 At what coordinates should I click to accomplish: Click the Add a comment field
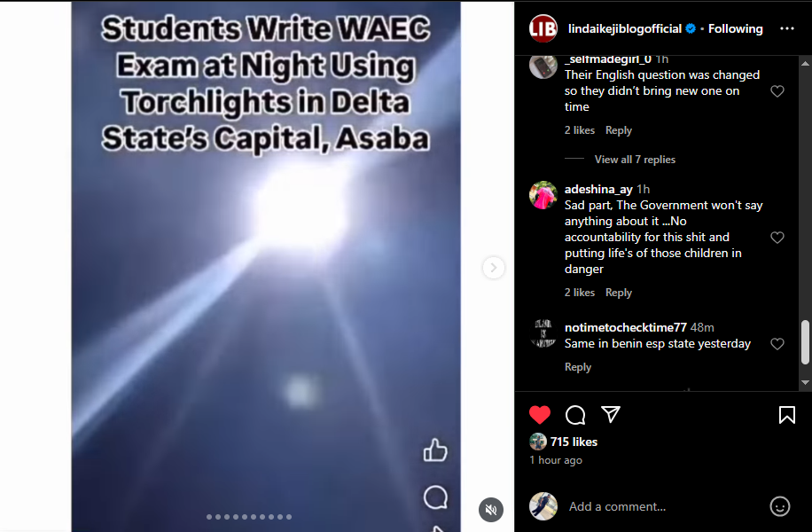pyautogui.click(x=664, y=506)
